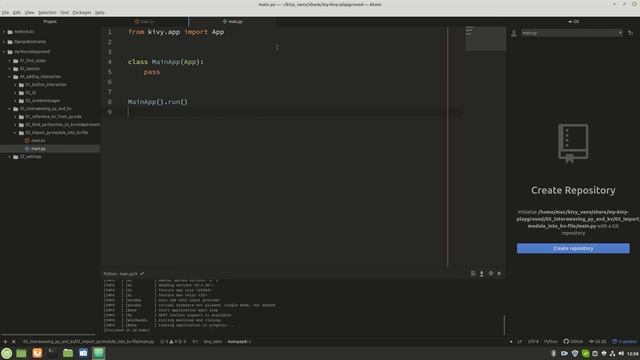Image resolution: width=640 pixels, height=360 pixels.
Task: Open the Packages menu
Action: point(82,13)
